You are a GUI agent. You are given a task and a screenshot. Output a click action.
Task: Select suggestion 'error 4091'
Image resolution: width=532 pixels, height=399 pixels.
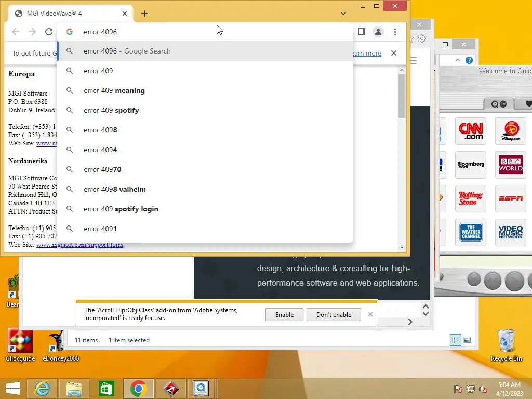(x=205, y=229)
